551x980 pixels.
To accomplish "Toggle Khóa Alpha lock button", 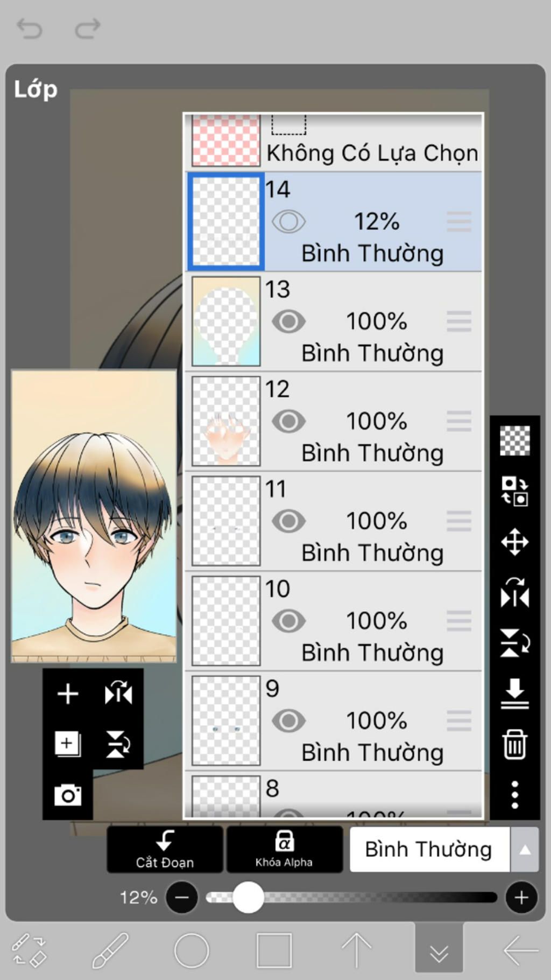I will tap(284, 850).
